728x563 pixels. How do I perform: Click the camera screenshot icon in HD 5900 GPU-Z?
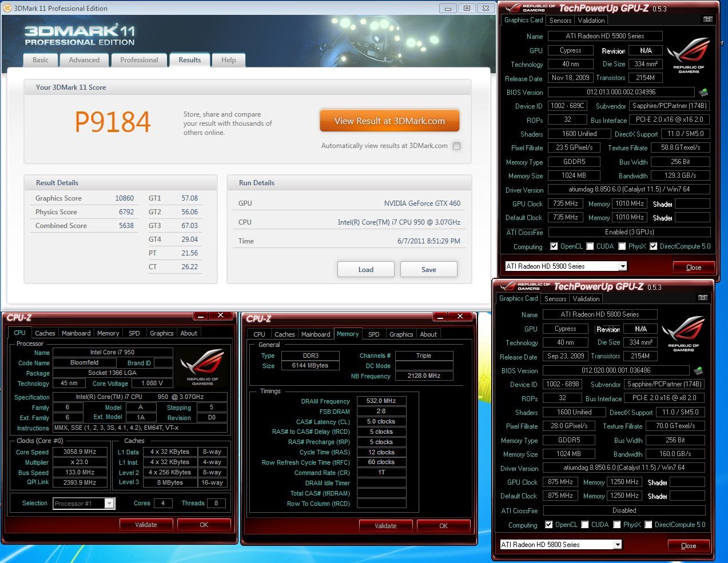point(707,19)
